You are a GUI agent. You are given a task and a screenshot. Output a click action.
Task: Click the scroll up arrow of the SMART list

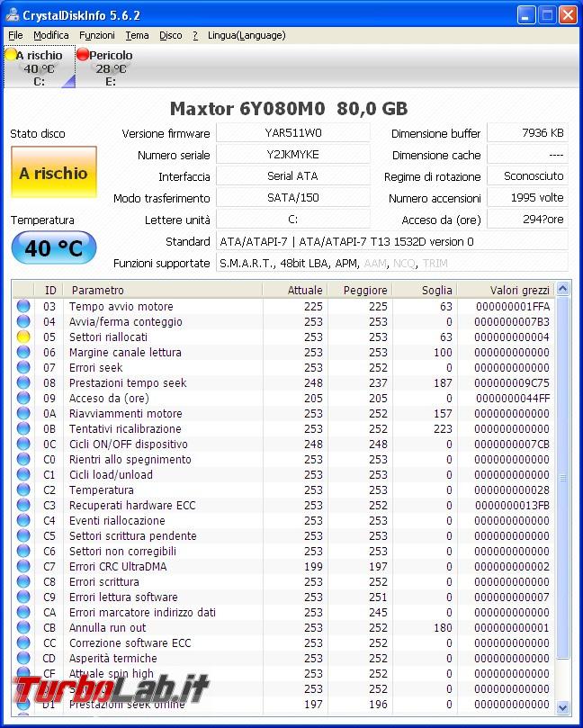click(x=562, y=289)
